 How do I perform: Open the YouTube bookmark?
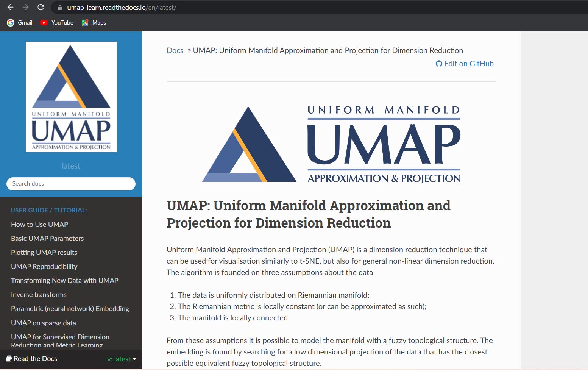(57, 23)
